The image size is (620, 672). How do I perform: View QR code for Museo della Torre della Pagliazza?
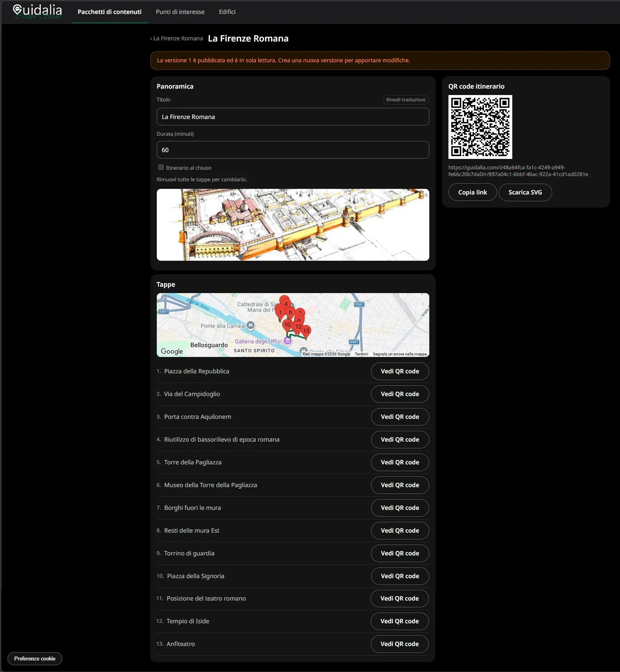coord(400,485)
